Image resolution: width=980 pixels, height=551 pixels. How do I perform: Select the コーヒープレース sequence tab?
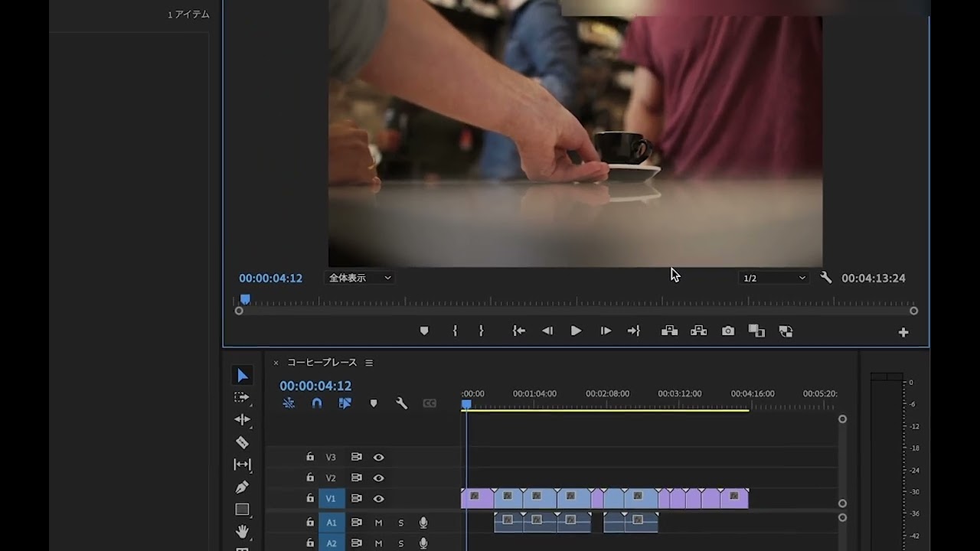pyautogui.click(x=322, y=363)
